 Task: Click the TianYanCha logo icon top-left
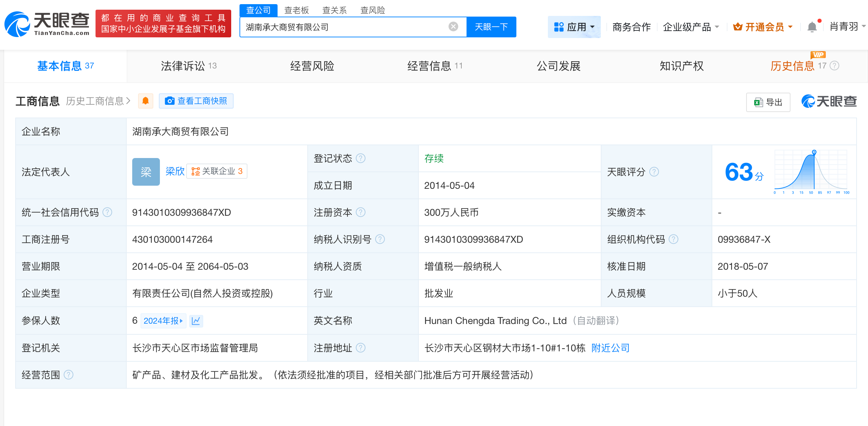click(18, 24)
